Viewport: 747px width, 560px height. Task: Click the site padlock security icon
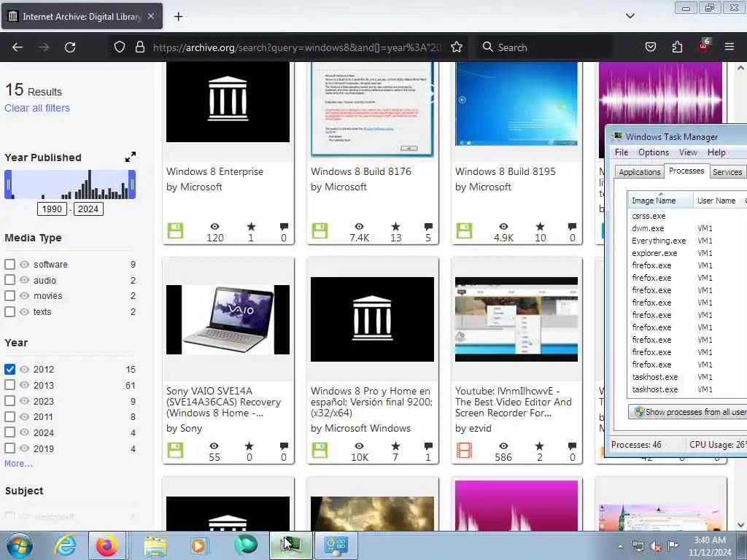tap(139, 47)
